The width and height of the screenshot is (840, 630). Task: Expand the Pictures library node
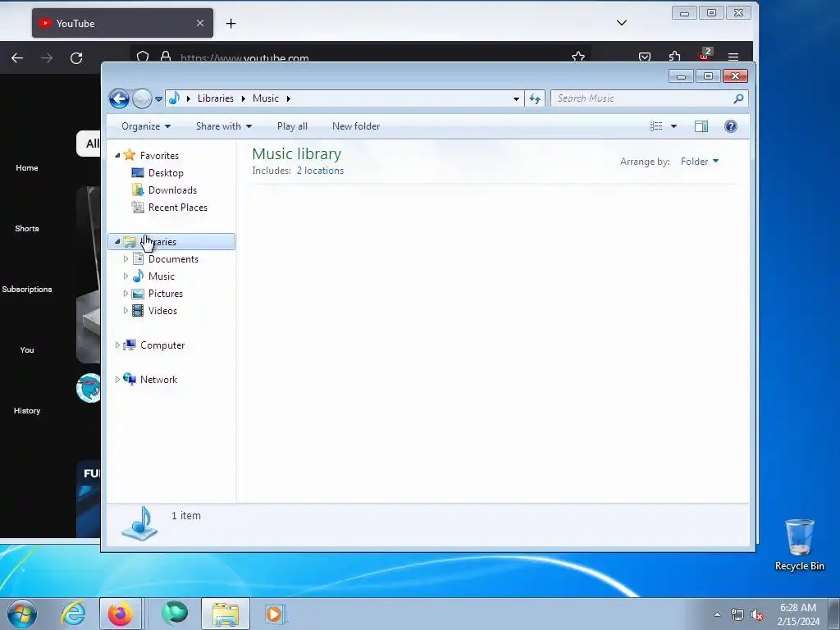126,294
